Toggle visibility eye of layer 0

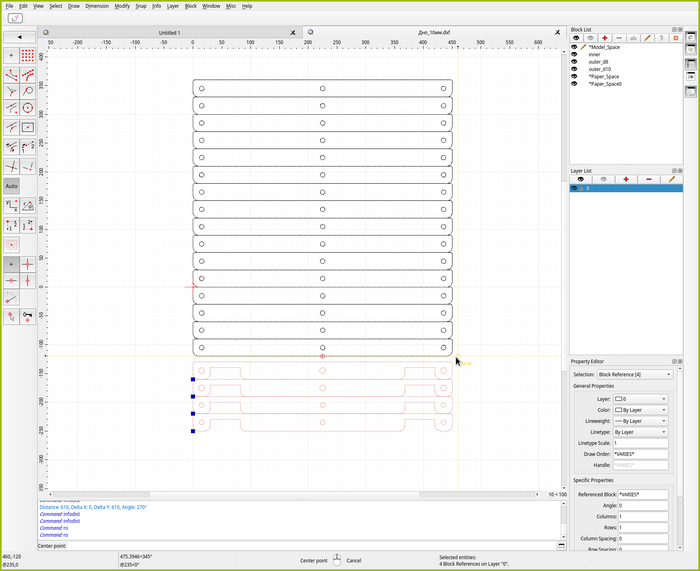pos(574,188)
